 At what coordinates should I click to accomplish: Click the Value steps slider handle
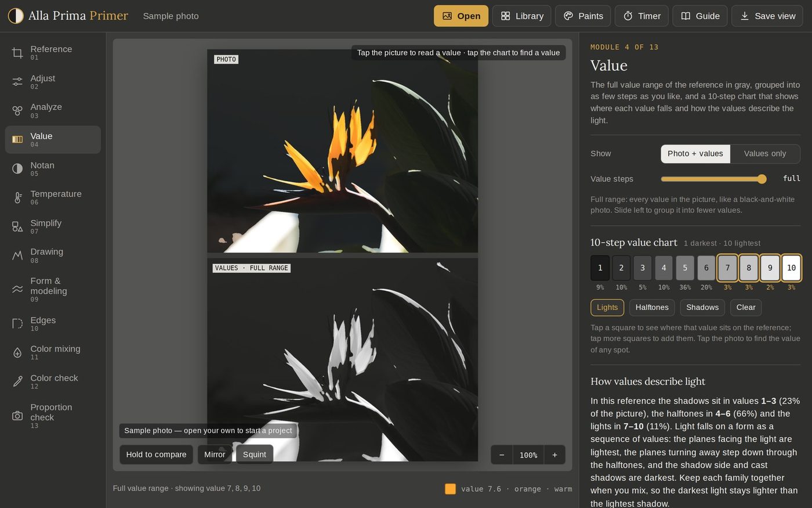pyautogui.click(x=762, y=179)
